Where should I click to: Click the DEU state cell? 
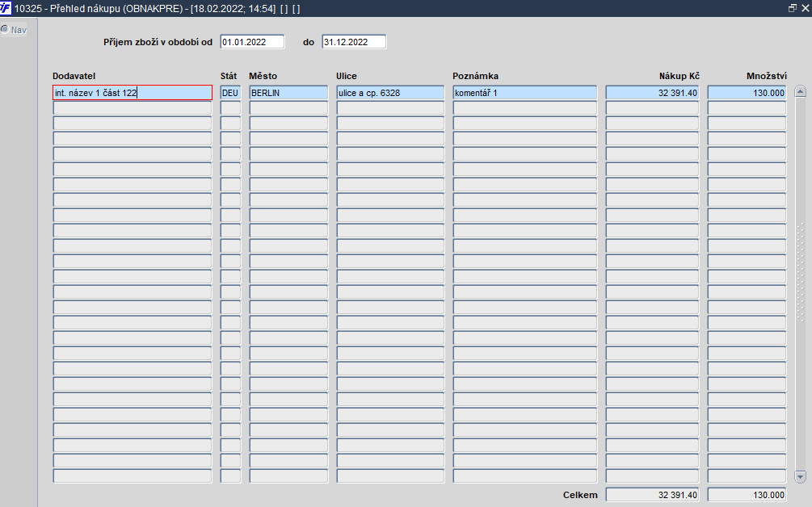(230, 93)
